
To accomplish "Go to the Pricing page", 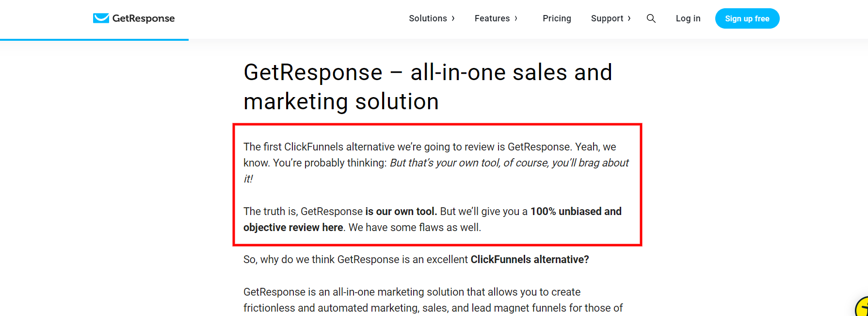I will (557, 18).
